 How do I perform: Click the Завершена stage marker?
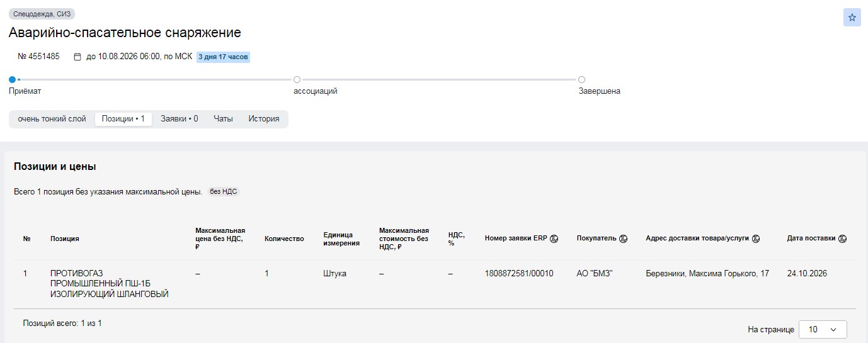[x=581, y=79]
